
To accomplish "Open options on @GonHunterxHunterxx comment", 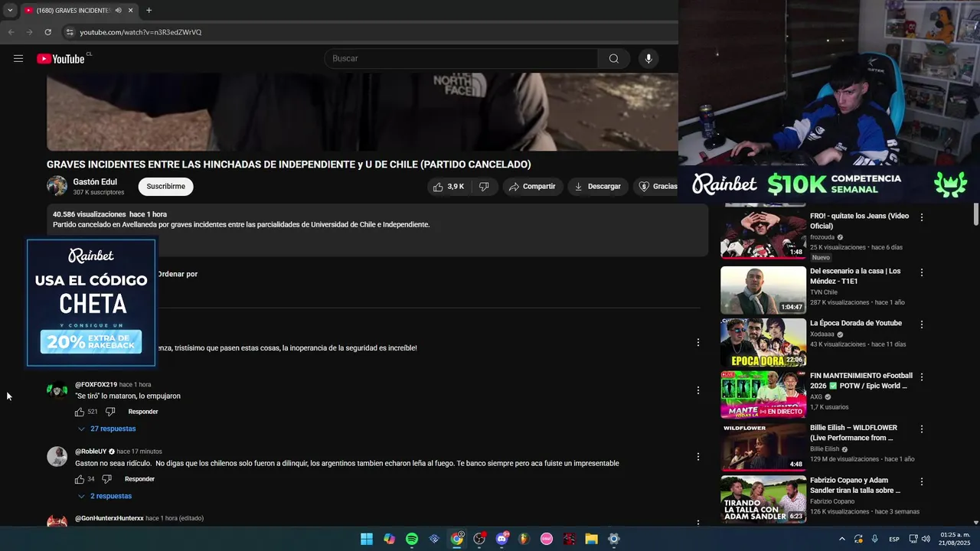I will click(x=697, y=523).
